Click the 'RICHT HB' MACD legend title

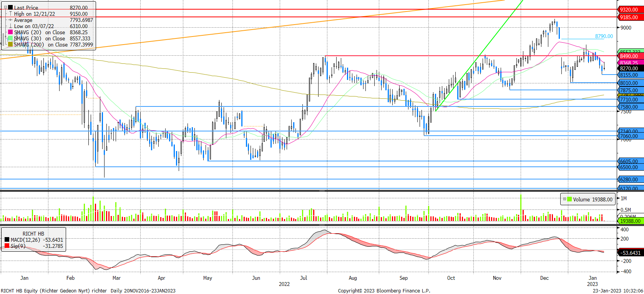33,234
